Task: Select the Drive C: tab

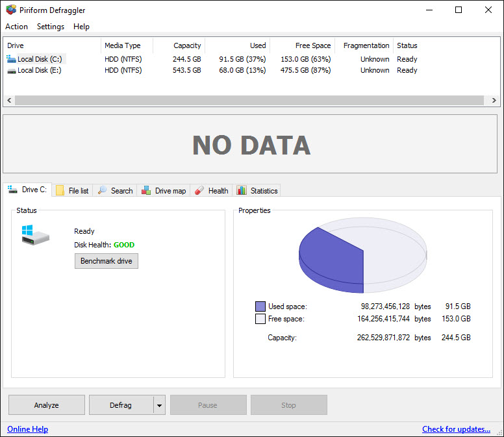Action: 28,190
